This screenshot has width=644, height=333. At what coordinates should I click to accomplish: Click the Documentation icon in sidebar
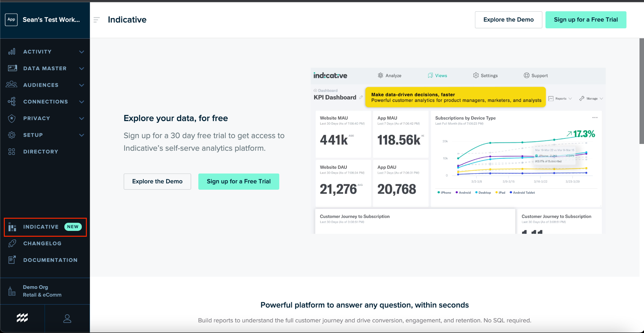12,260
